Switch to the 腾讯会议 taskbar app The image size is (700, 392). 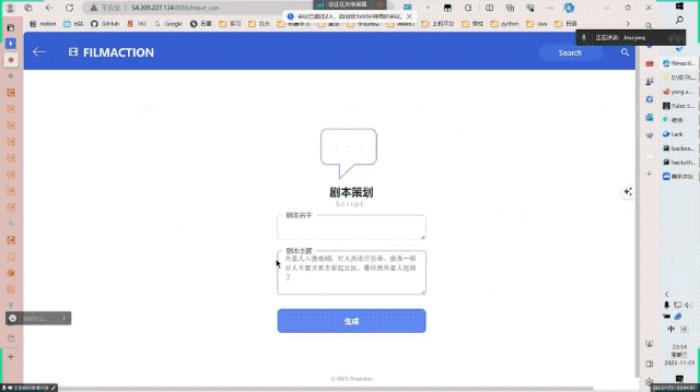click(x=679, y=176)
